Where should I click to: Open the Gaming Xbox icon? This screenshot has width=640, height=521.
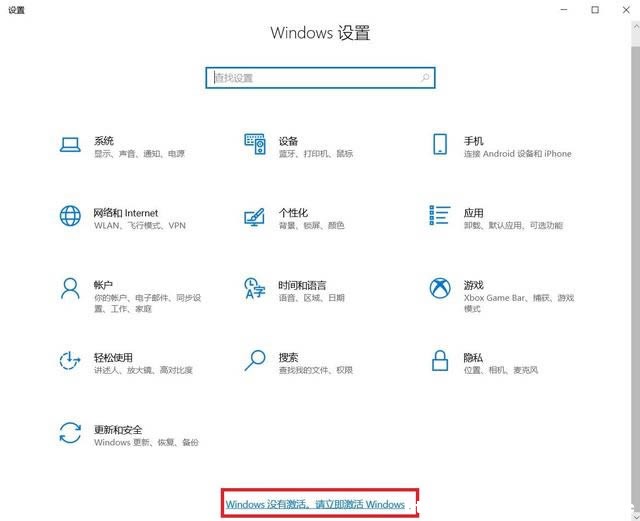coord(440,288)
